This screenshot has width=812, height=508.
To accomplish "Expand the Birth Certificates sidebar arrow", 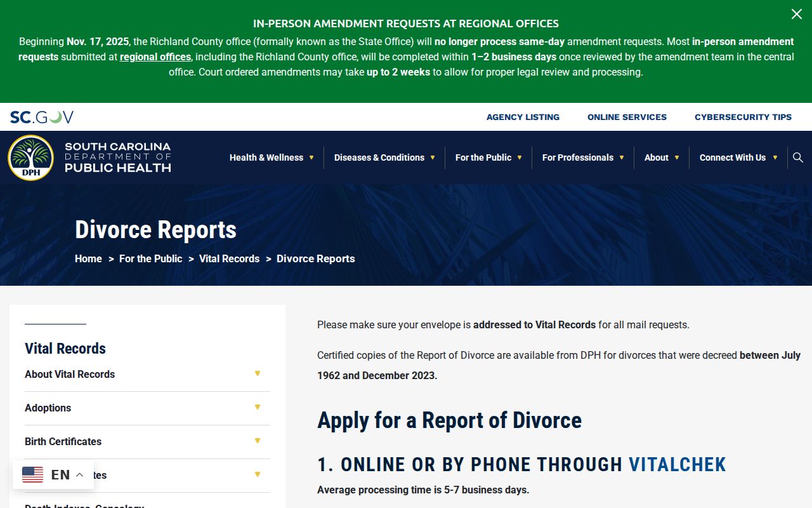I will [258, 441].
